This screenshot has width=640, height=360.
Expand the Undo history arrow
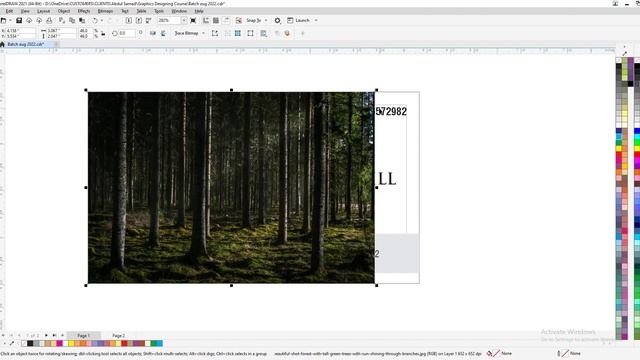coord(102,20)
